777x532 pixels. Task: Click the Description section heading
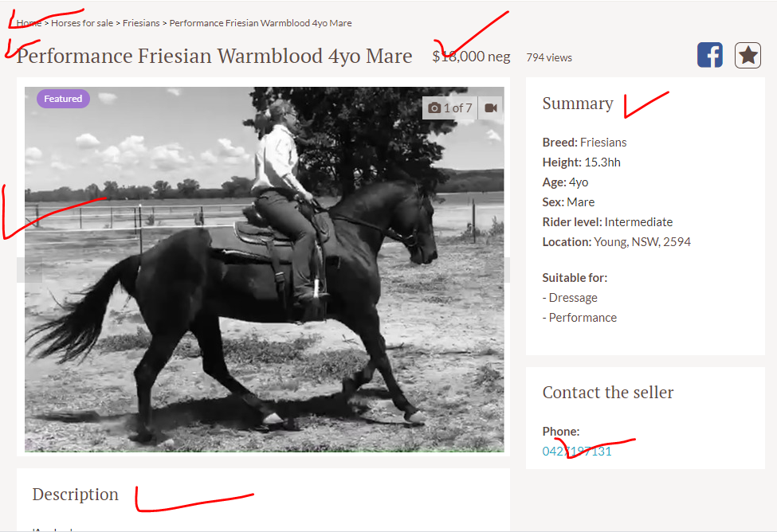[x=76, y=495]
